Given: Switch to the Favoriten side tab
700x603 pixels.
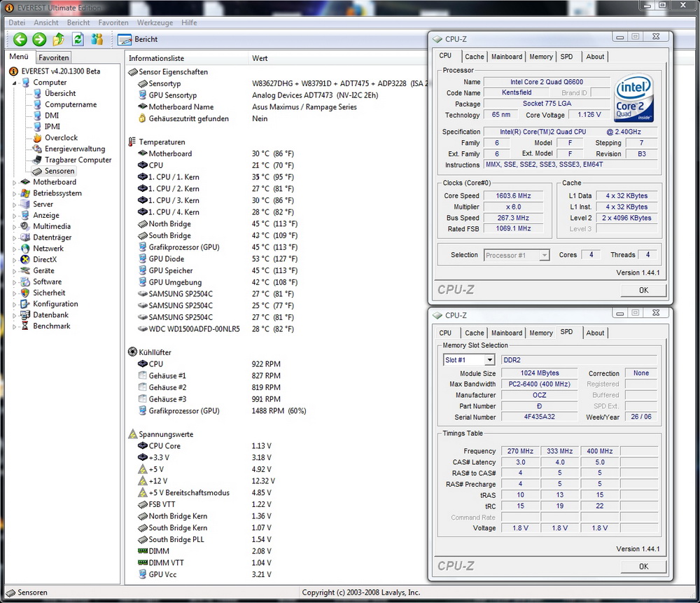Looking at the screenshot, I should click(54, 57).
